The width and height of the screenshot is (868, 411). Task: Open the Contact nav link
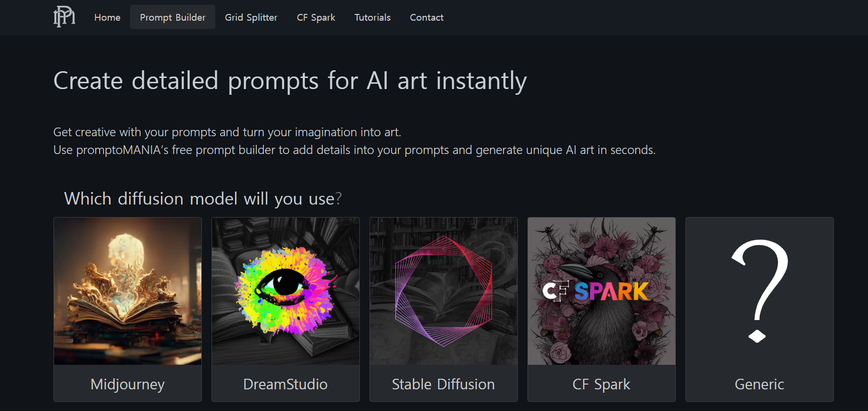pos(427,17)
